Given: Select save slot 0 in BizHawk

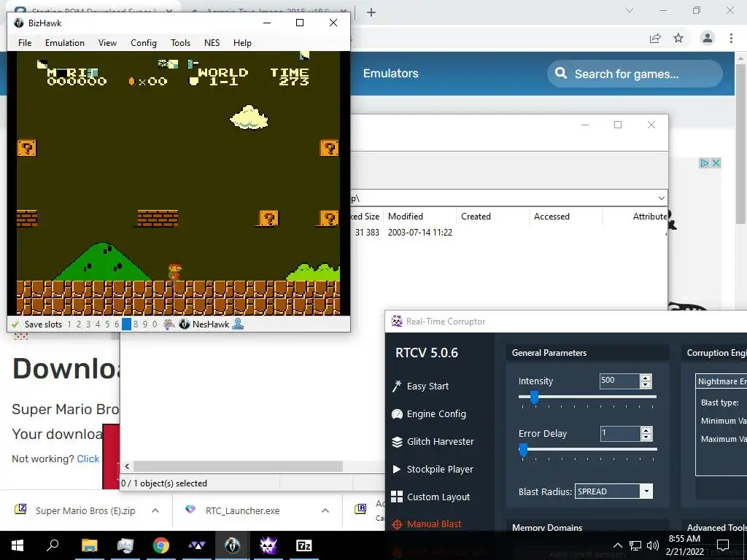Looking at the screenshot, I should pyautogui.click(x=155, y=324).
